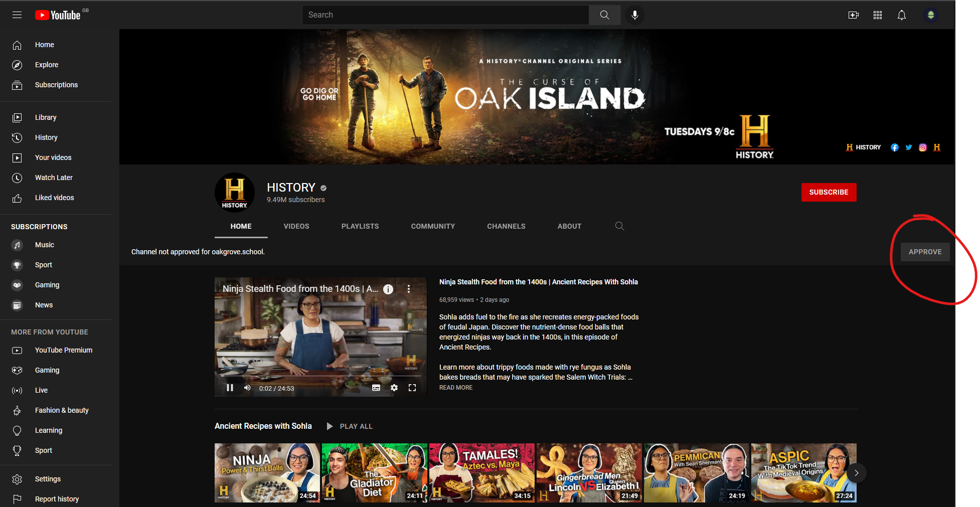Screen dimensions: 980x507
Task: Search within the HISTORY channel
Action: [x=620, y=226]
